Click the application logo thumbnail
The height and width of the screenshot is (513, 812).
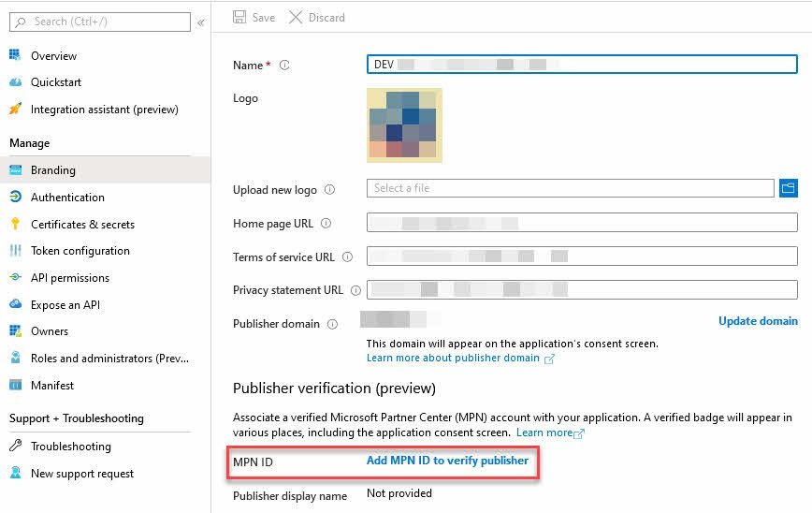[x=404, y=125]
